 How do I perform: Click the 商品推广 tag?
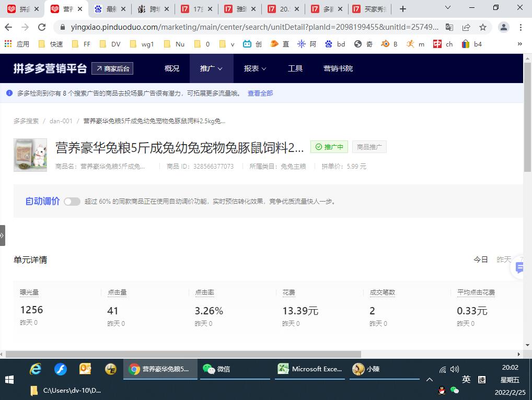[x=369, y=147]
